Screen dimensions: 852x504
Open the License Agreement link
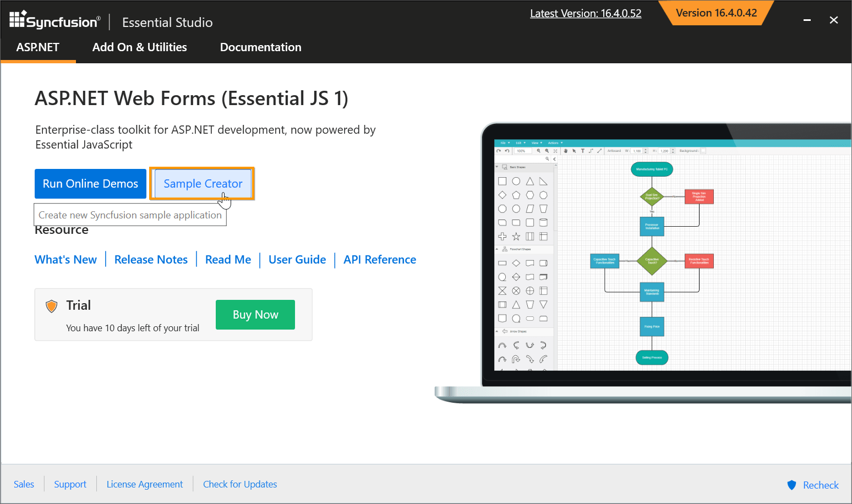click(x=145, y=484)
